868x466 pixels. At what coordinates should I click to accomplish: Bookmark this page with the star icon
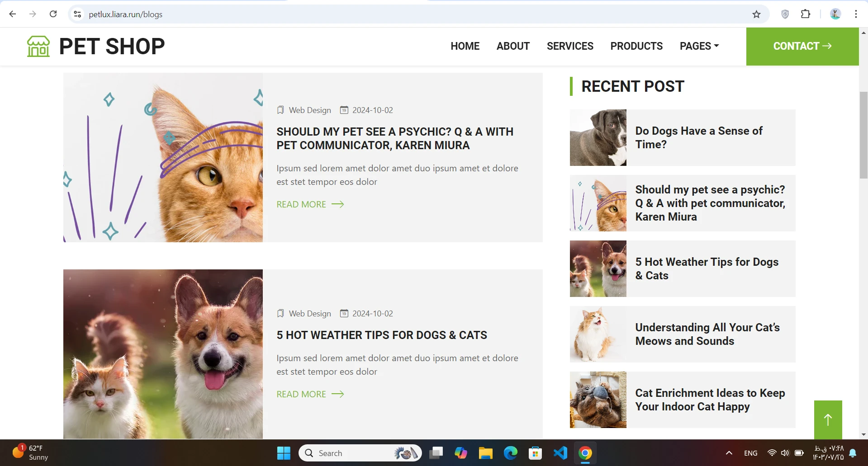pos(756,14)
